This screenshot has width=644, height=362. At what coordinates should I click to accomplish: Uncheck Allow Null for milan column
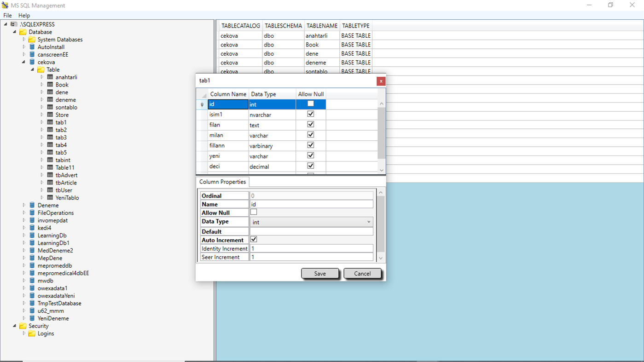311,135
